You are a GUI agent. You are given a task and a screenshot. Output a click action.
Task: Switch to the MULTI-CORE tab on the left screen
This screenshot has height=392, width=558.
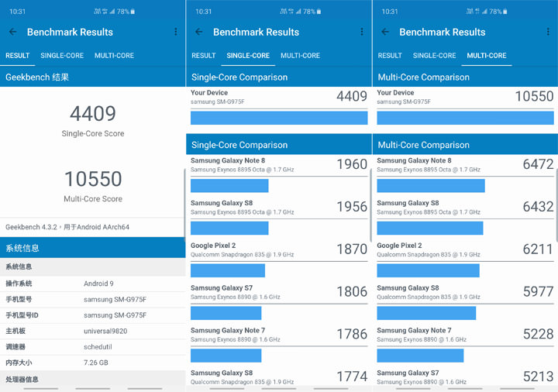point(114,56)
